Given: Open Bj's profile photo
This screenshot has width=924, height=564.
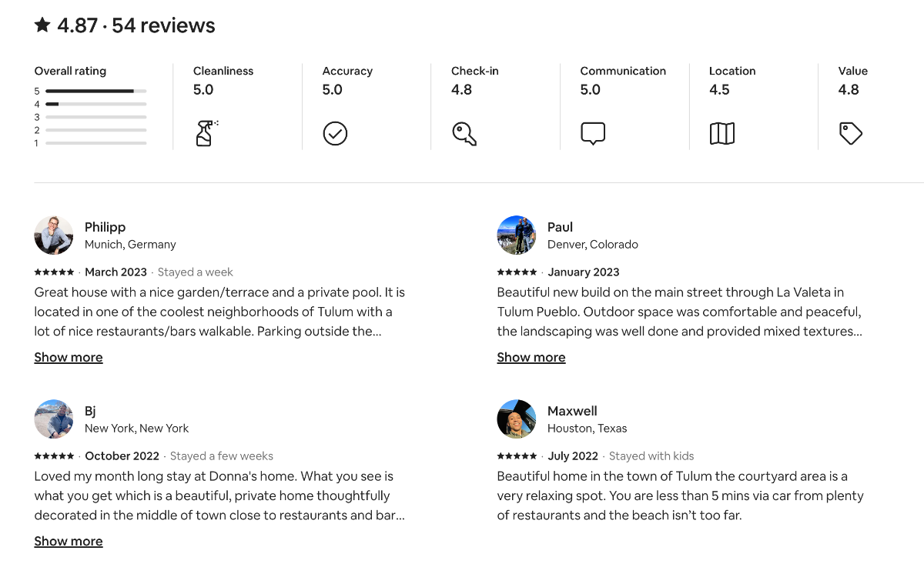Looking at the screenshot, I should click(x=54, y=419).
